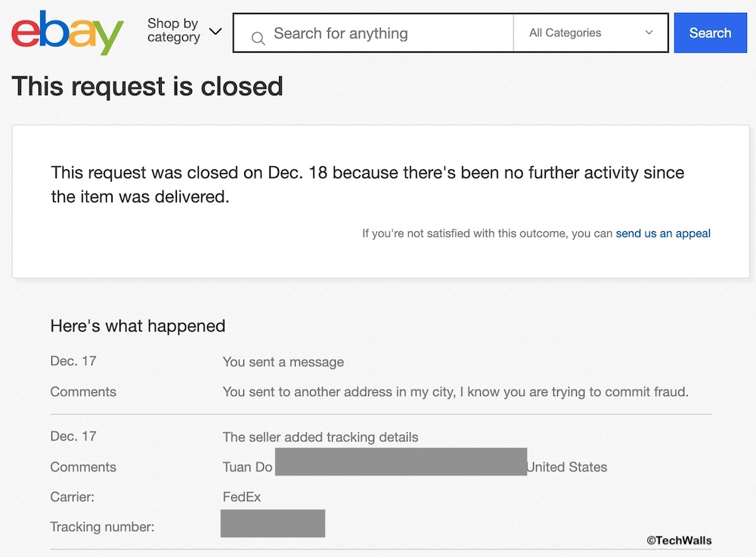Open the send us an appeal link
Image resolution: width=756 pixels, height=557 pixels.
point(663,234)
